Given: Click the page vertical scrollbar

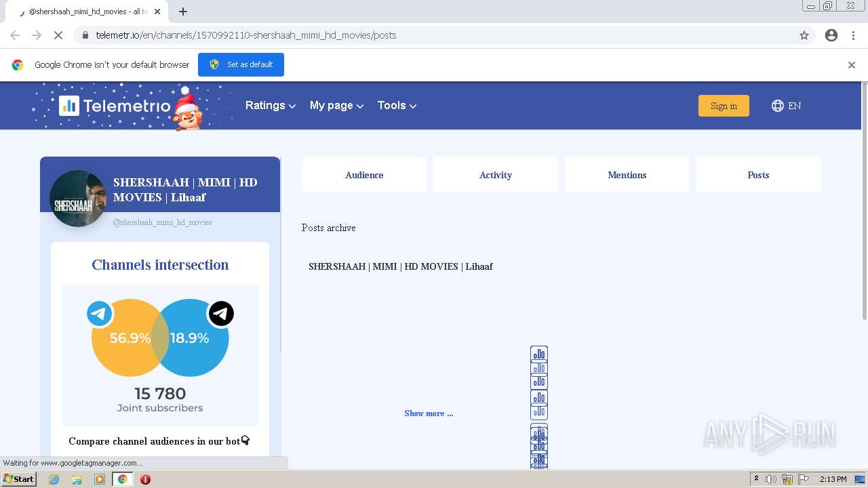Looking at the screenshot, I should [x=864, y=201].
